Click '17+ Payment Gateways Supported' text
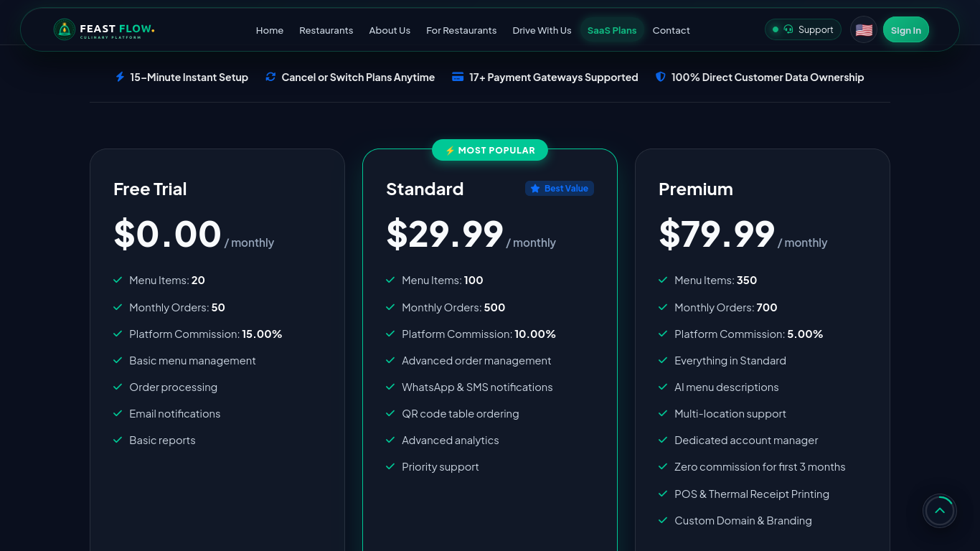Image resolution: width=980 pixels, height=551 pixels. [x=554, y=77]
